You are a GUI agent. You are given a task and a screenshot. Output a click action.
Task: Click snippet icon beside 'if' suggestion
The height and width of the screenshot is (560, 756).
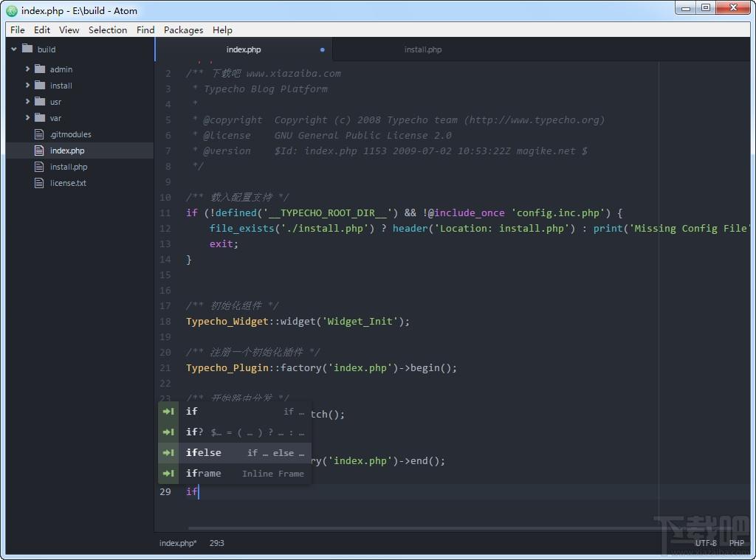(168, 412)
